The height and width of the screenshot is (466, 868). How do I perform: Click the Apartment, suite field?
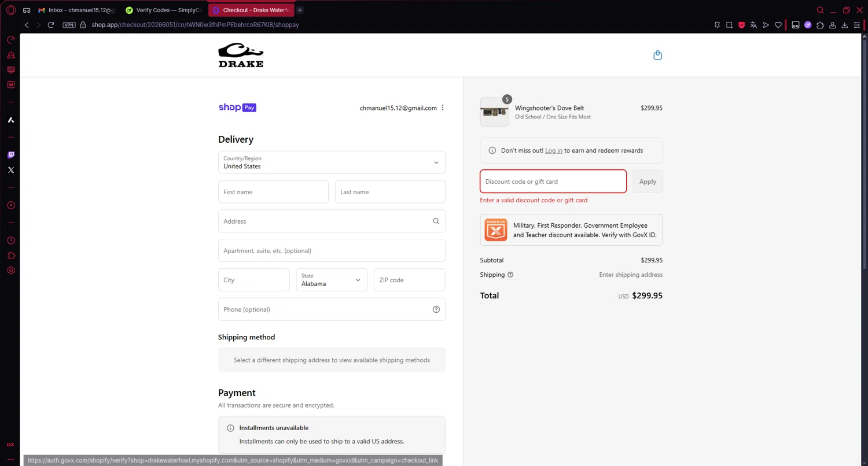tap(332, 251)
